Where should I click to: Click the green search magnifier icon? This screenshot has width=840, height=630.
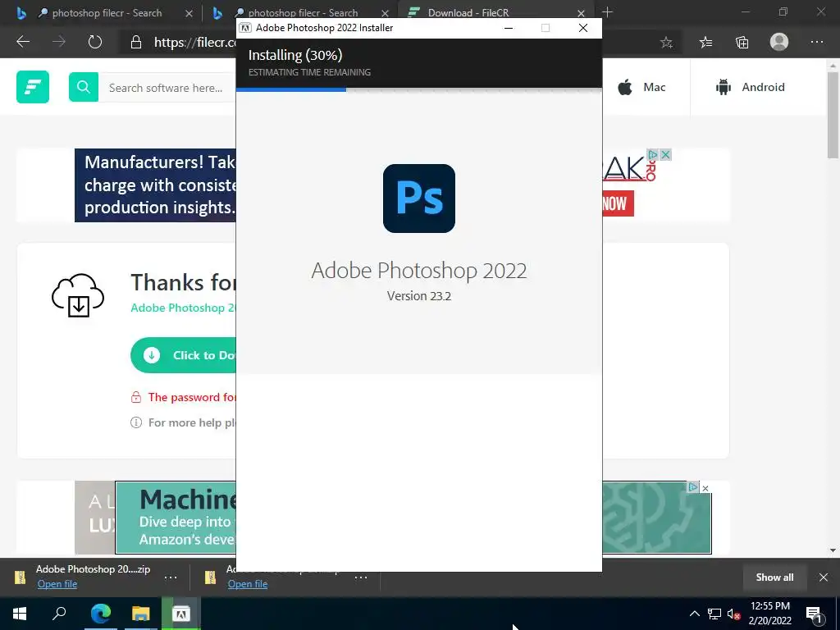(x=84, y=87)
